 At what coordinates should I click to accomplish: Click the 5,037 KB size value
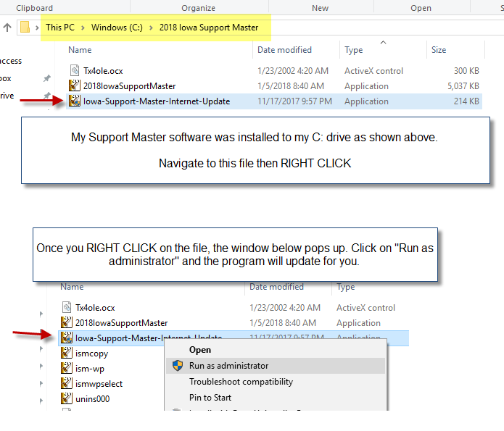(463, 86)
